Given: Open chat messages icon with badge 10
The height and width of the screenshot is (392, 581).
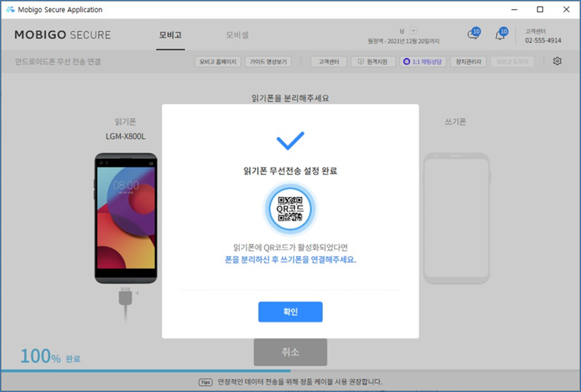Looking at the screenshot, I should point(473,34).
